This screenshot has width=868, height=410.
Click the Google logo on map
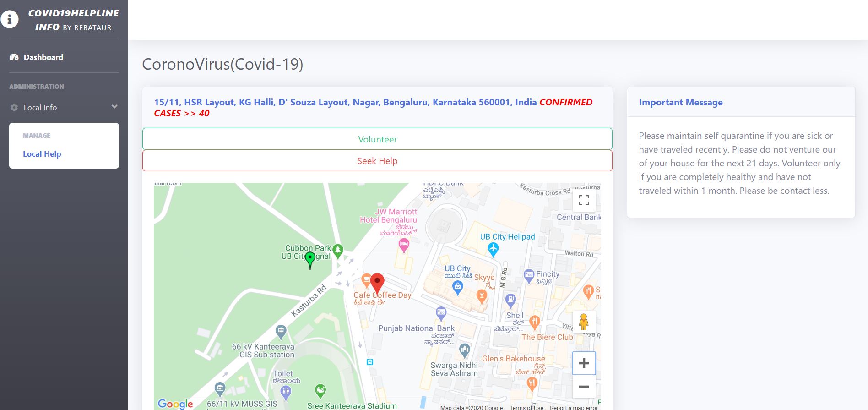[175, 404]
